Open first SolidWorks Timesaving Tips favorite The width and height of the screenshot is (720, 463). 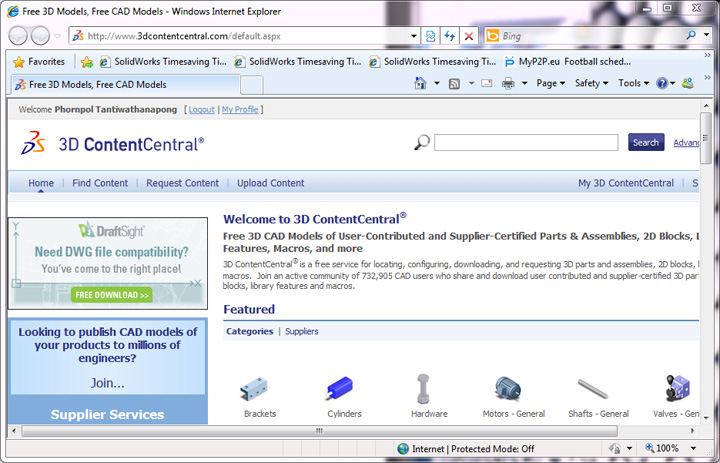[163, 62]
